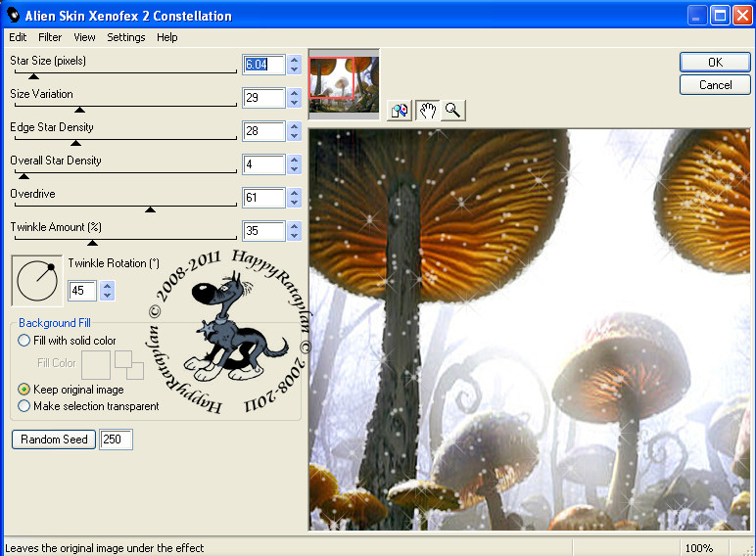Select Make selection transparent option
The width and height of the screenshot is (756, 556).
24,405
